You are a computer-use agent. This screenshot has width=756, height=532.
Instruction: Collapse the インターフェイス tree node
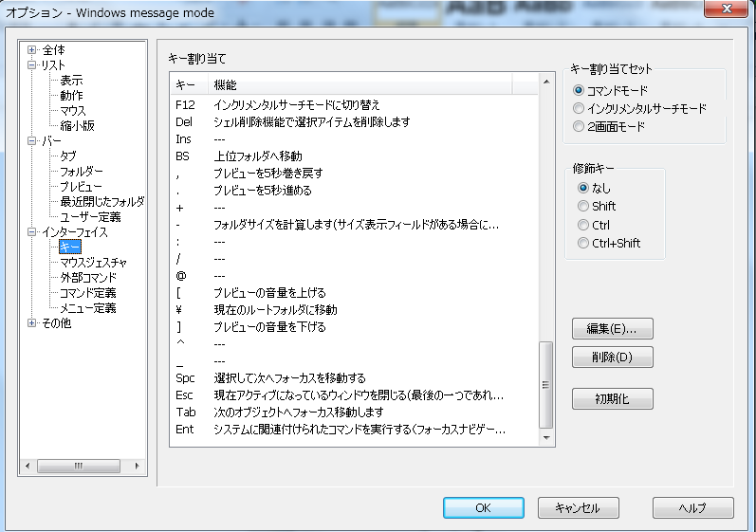click(x=32, y=231)
